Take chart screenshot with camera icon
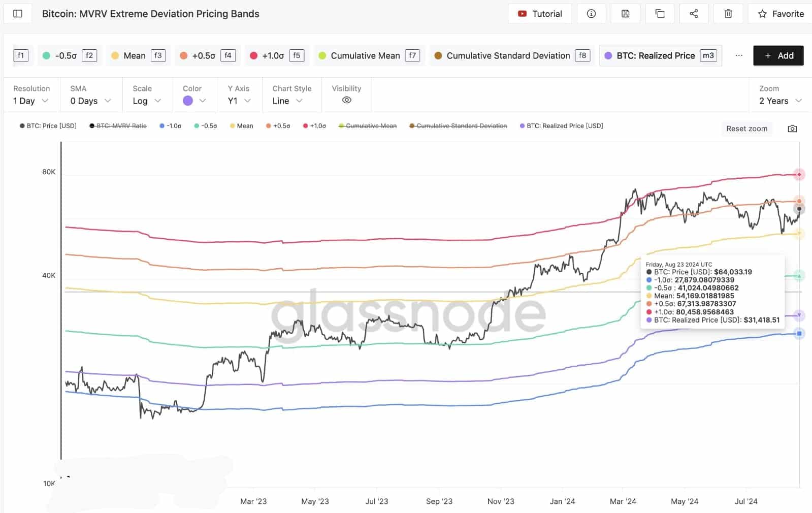The width and height of the screenshot is (812, 513). 792,129
